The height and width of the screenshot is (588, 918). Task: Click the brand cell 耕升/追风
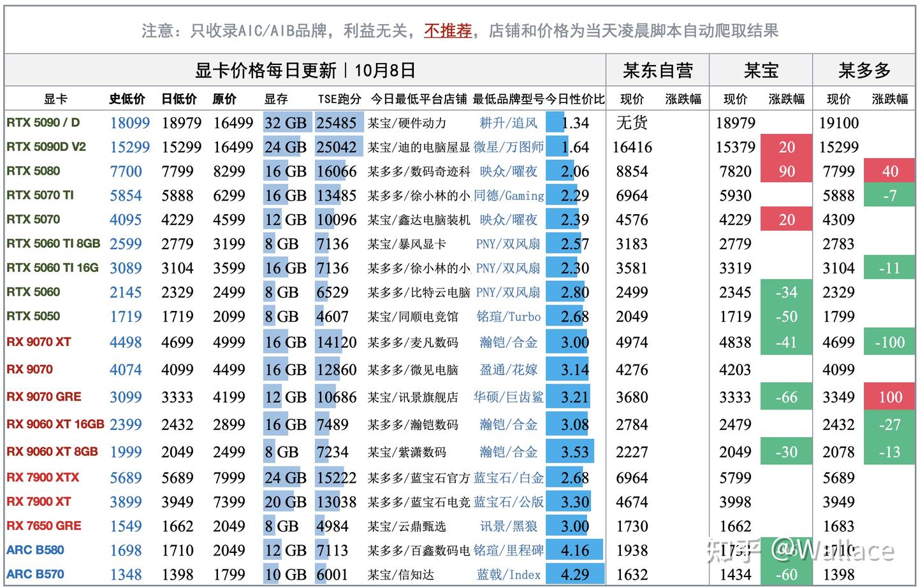coord(509,123)
